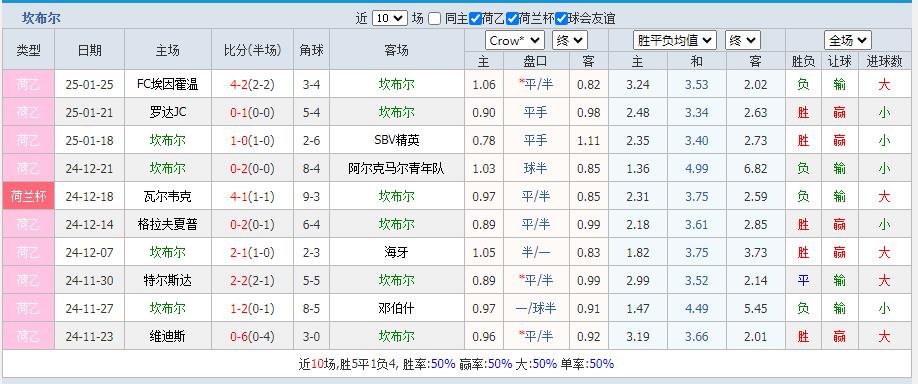Click the 荷乙 tag on 25-01-25 row
Viewport: 918px width, 384px height.
point(28,84)
